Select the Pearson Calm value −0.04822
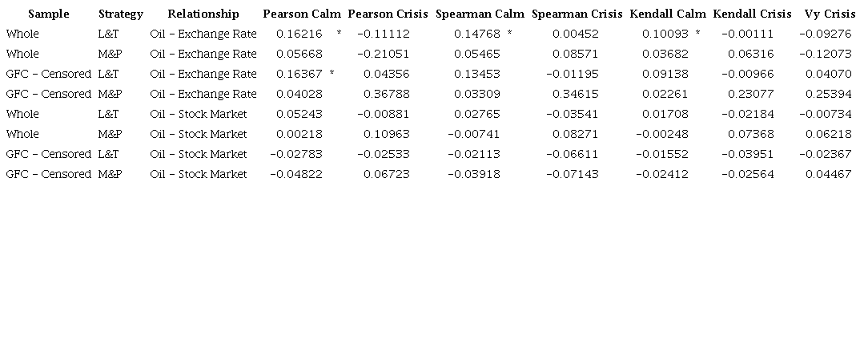This screenshot has width=868, height=364. point(296,174)
